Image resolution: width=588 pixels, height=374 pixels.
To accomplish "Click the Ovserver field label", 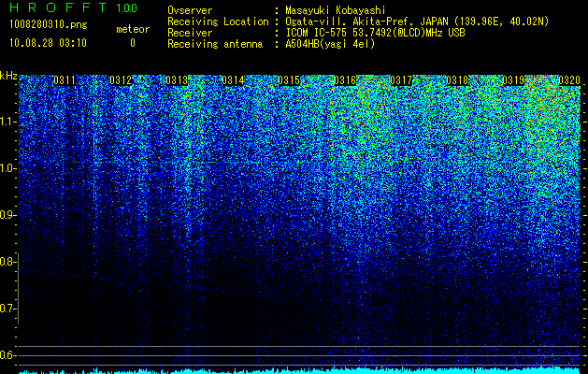I will tap(190, 10).
